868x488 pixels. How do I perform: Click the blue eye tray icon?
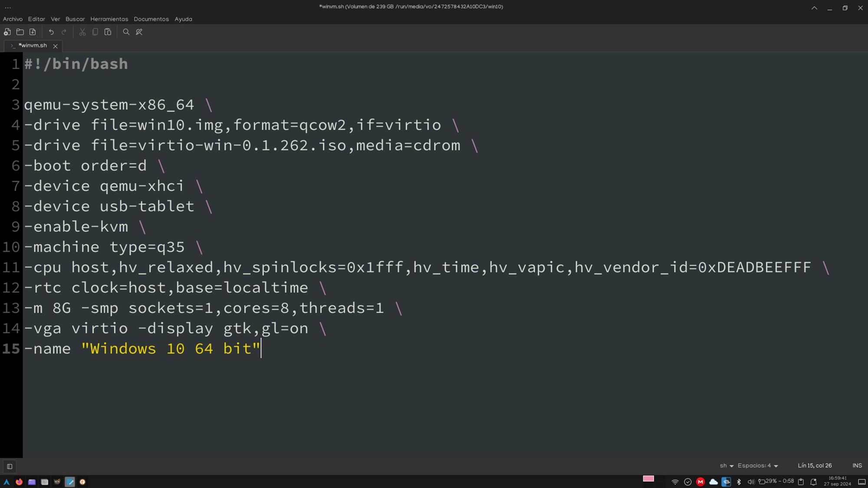coord(726,482)
